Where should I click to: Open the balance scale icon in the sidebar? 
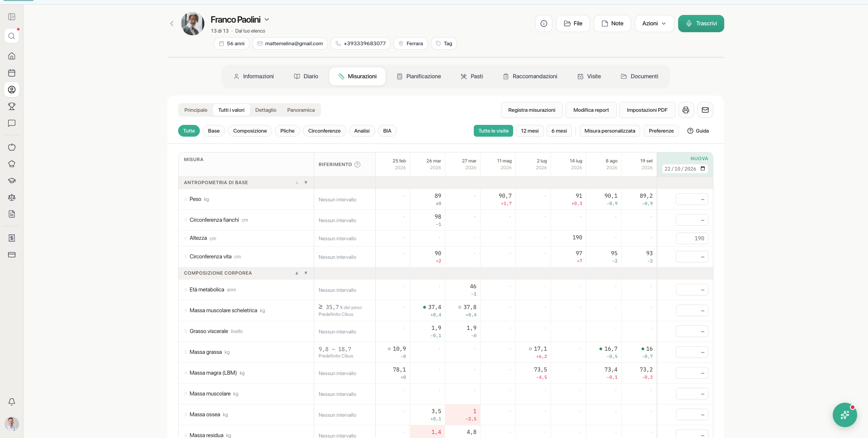pos(12,197)
